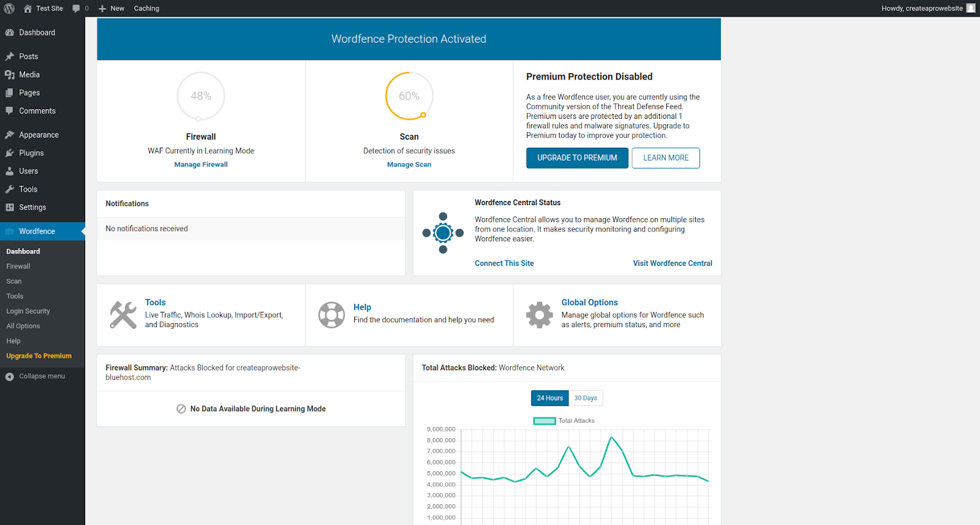Viewport: 980px width, 525px height.
Task: Switch chart to 24 Hours
Action: [550, 398]
